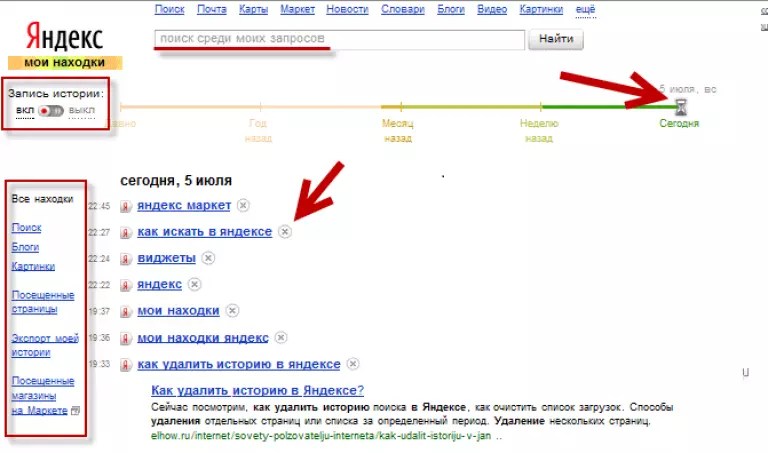Screen dimensions: 768x453
Task: Click the '22:45' timestamp
Action: (x=99, y=206)
